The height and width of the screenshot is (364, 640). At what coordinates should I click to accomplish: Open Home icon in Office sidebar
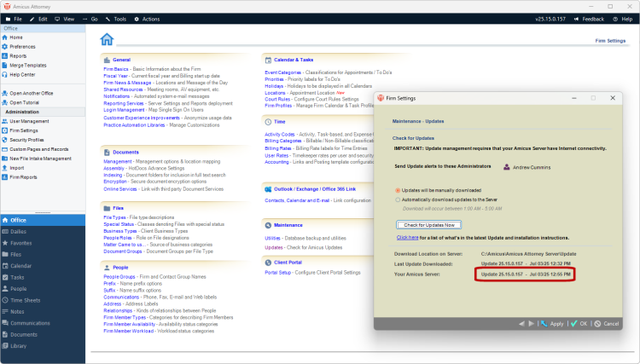pyautogui.click(x=5, y=38)
